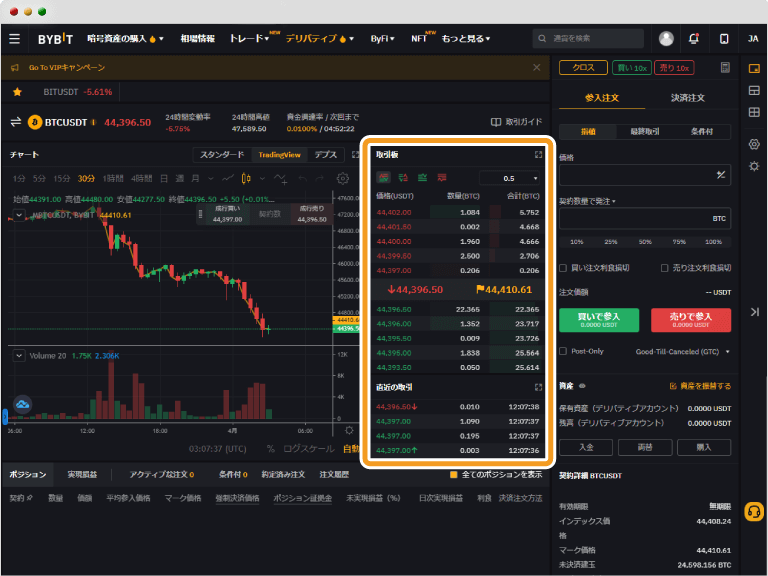768x576 pixels.
Task: Show combined buy and sell order book view
Action: click(x=384, y=177)
